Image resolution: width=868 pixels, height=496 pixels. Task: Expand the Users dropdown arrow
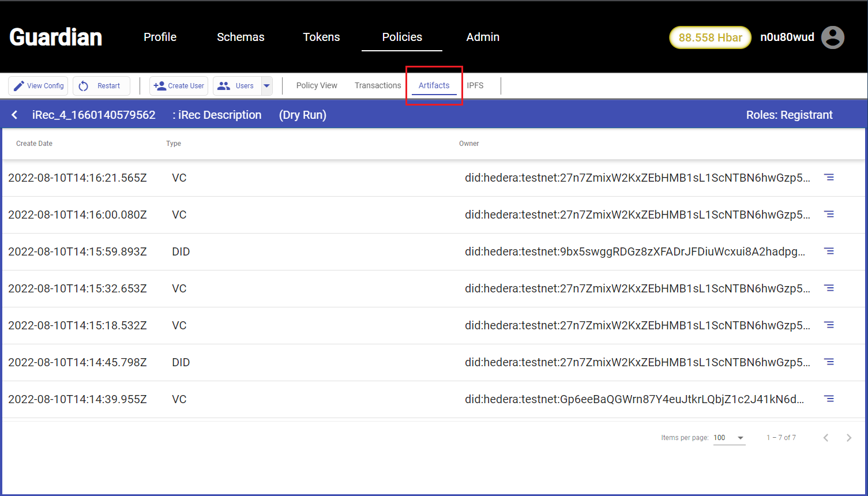(x=267, y=86)
